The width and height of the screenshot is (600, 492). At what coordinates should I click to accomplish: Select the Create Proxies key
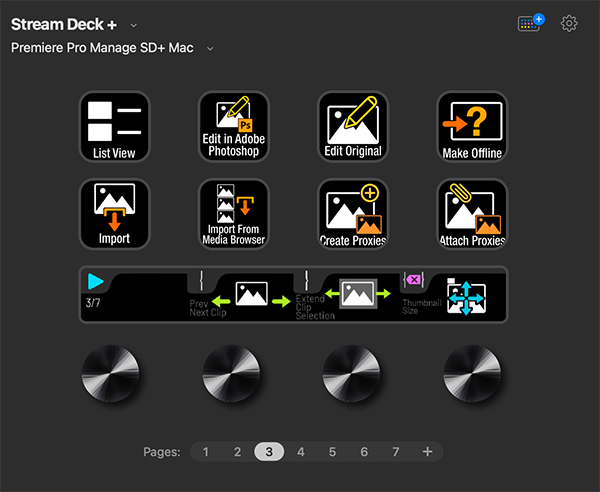[x=353, y=214]
